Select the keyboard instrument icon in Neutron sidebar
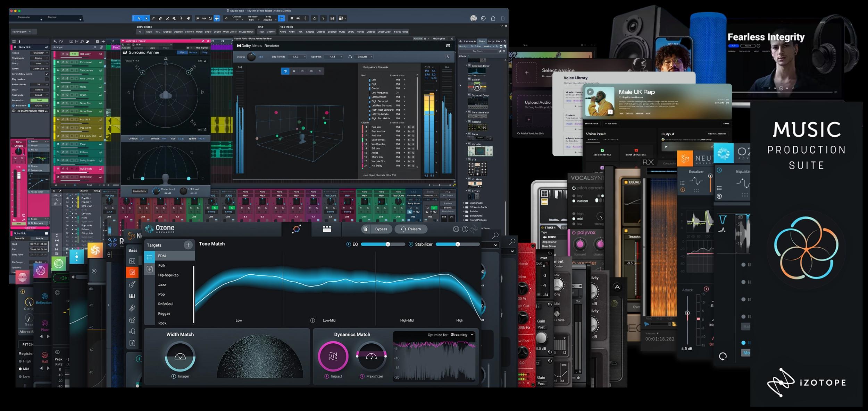Screen dimensions: 868x411 click(x=132, y=296)
